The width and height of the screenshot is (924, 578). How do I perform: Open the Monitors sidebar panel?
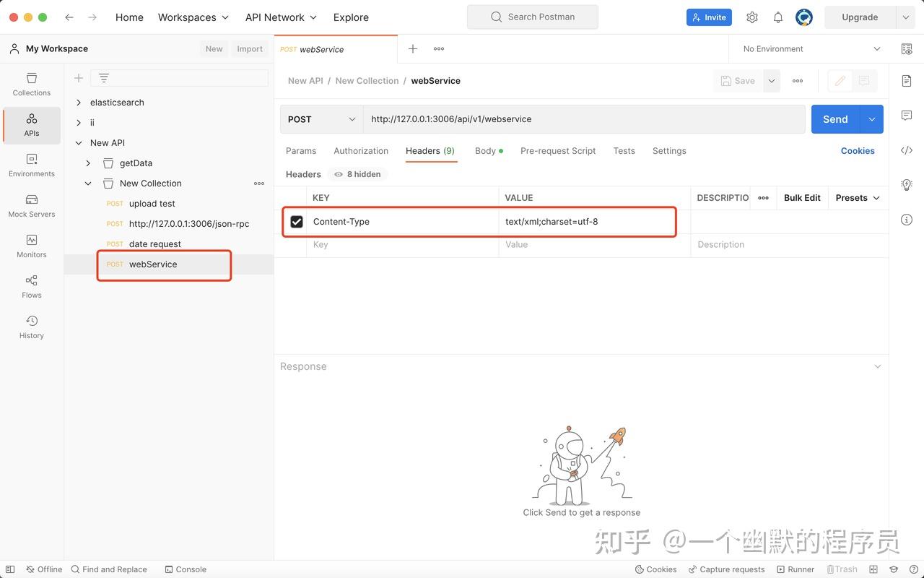coord(31,246)
